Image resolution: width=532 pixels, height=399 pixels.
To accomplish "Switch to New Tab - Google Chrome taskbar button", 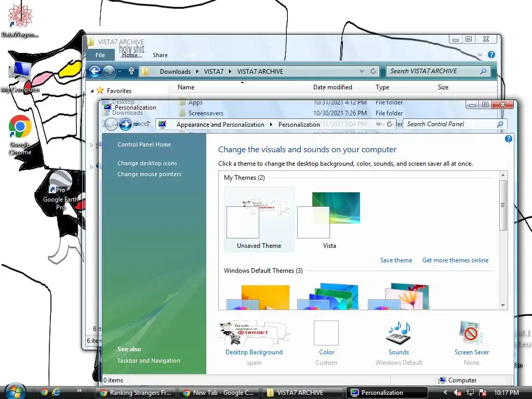I will (x=219, y=393).
